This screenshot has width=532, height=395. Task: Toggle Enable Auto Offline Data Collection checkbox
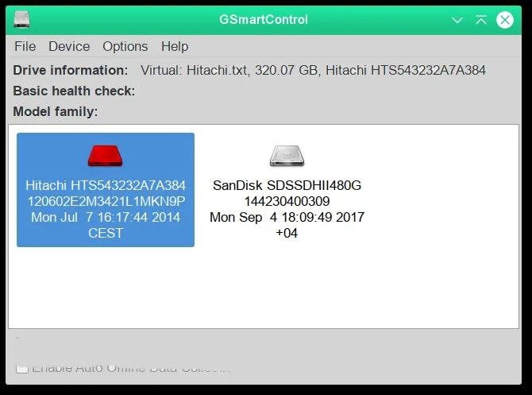click(x=22, y=368)
